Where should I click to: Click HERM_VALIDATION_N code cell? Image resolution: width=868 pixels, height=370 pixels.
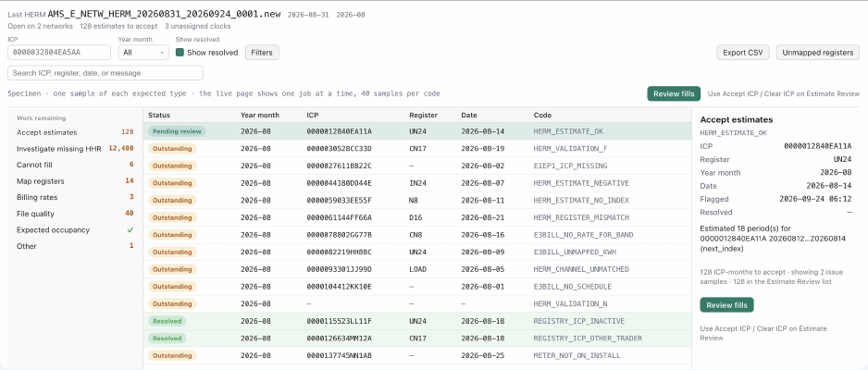(571, 303)
